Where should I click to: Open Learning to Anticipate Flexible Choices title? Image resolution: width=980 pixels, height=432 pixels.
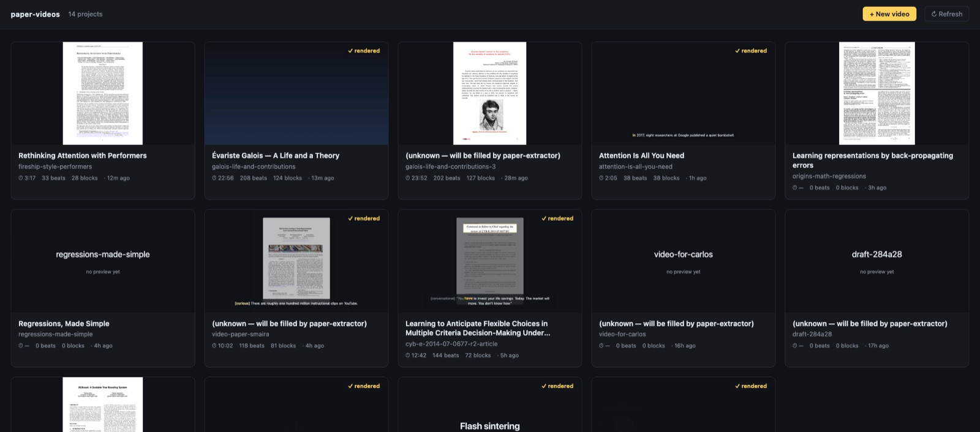tap(478, 328)
